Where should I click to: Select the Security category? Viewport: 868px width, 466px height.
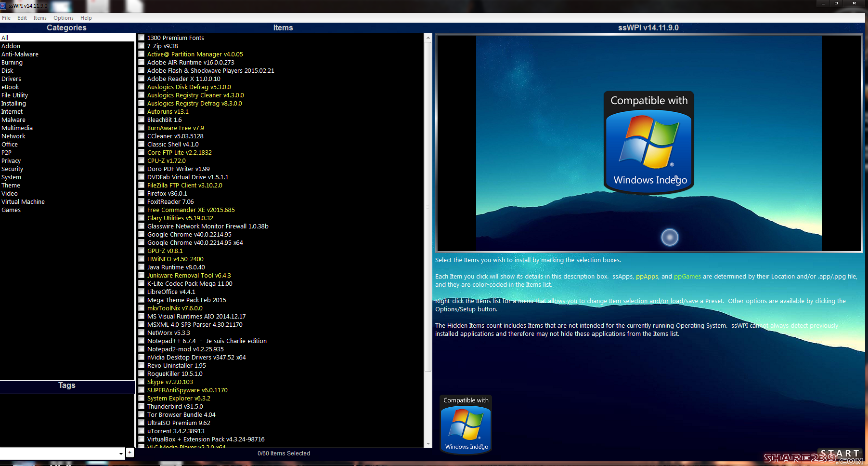point(12,169)
